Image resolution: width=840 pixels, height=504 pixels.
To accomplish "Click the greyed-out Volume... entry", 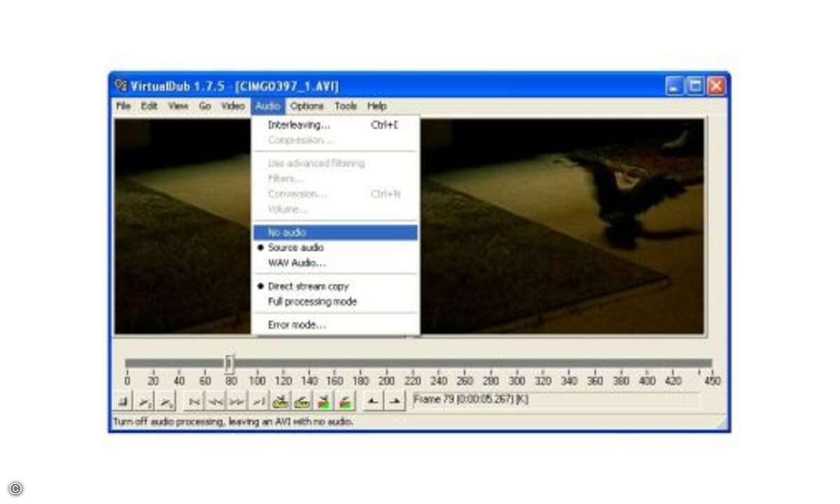I will click(335, 209).
